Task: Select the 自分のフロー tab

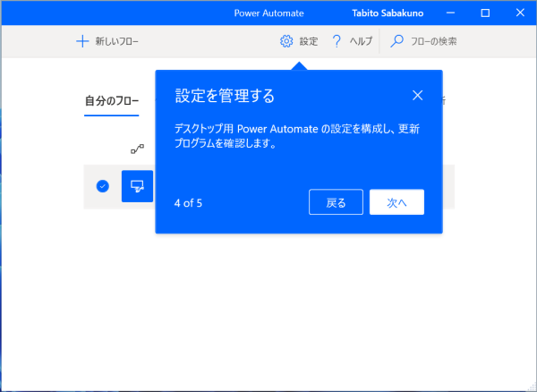Action: (x=112, y=101)
